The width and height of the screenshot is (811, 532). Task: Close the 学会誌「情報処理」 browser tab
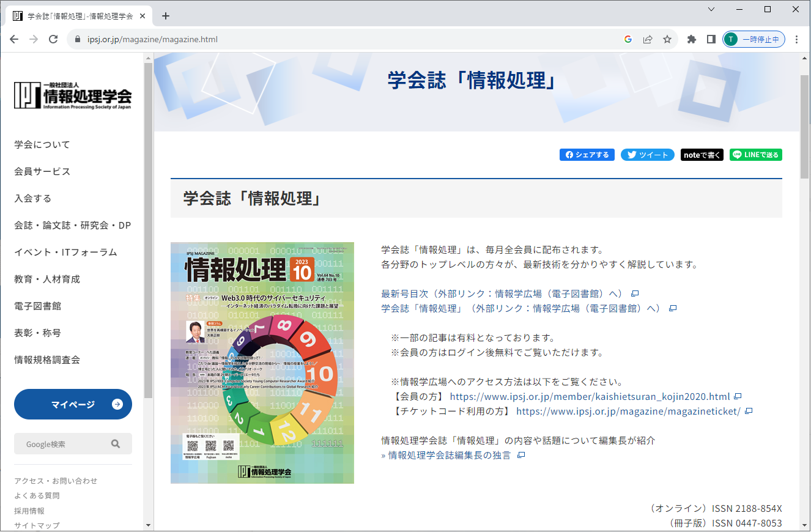(x=143, y=16)
